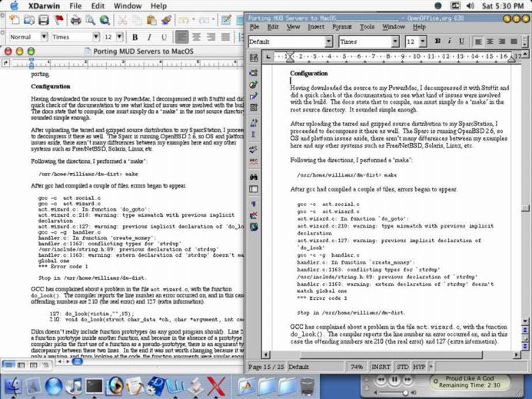Screen dimensions: 532x399
Task: Click the Print Preview magnifier icon in Word
Action: [x=90, y=20]
